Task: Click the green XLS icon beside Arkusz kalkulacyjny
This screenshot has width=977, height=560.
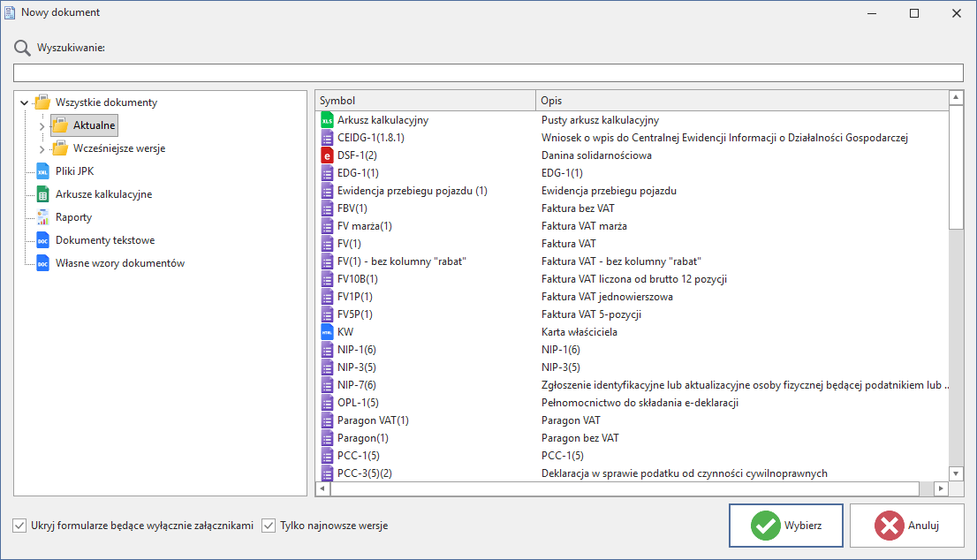Action: 327,120
